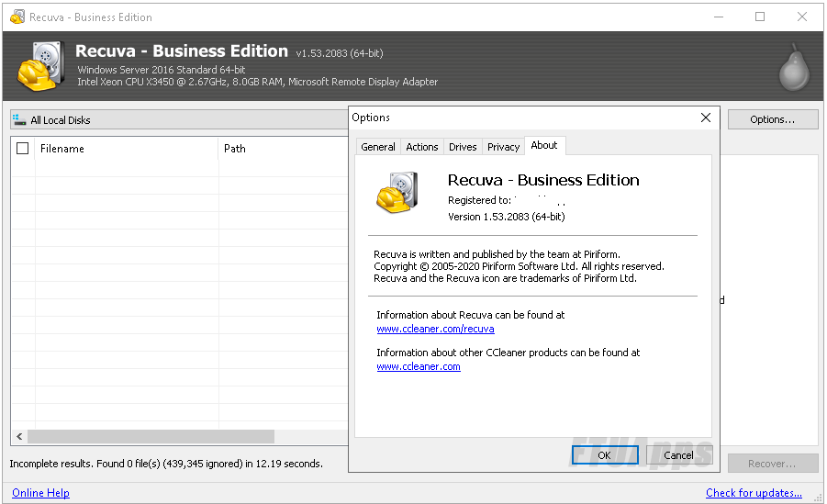Click the Recuva hard-hat logo in header
Screen dimensions: 827x504
pyautogui.click(x=40, y=65)
